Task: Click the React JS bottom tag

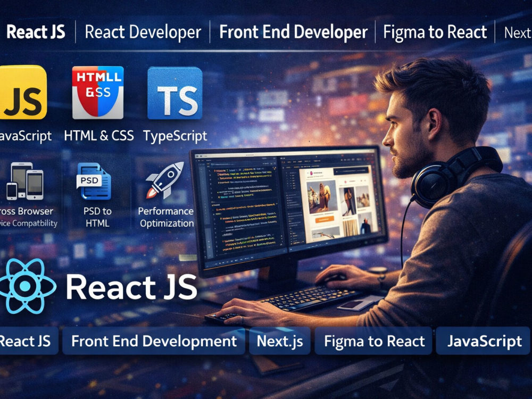Action: 29,340
